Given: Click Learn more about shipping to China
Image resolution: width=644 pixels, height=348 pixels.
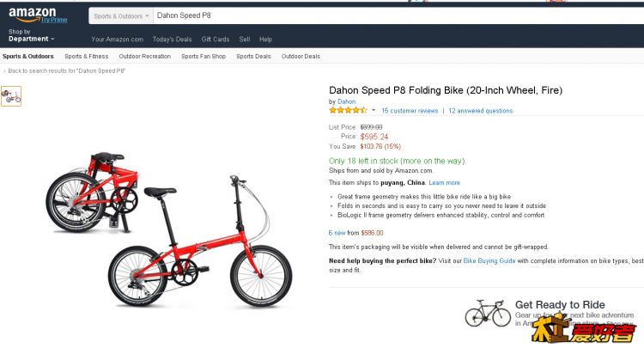Looking at the screenshot, I should click(x=445, y=182).
